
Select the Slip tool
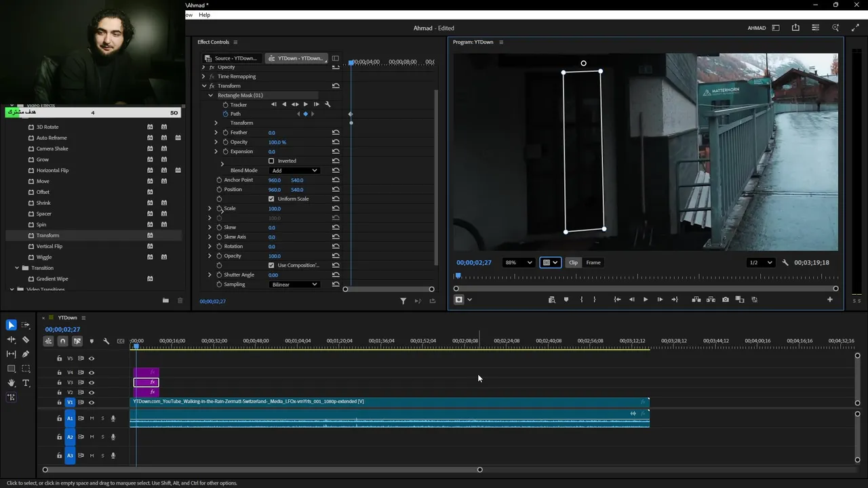coord(11,354)
